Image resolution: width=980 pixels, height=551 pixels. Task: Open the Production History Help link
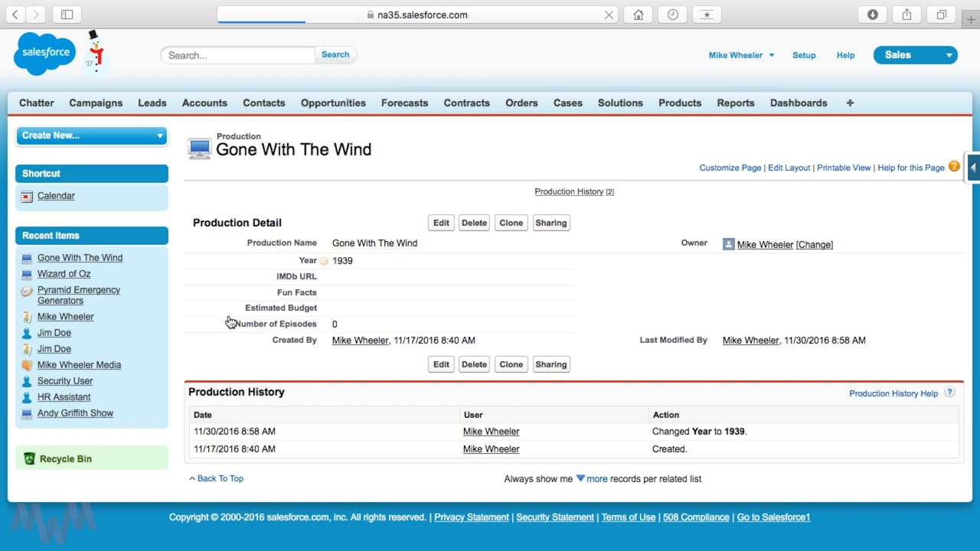[x=893, y=393]
